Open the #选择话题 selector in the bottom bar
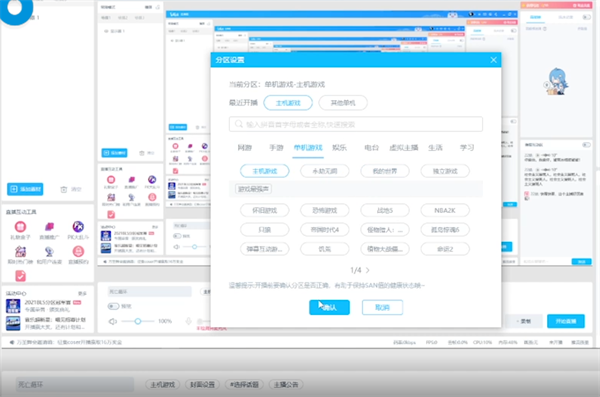The height and width of the screenshot is (397, 600). [244, 384]
